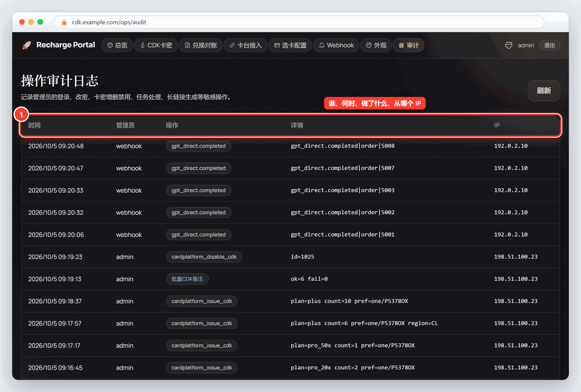Click the monitor icon beside admin
Viewport: 581px width, 392px height.
click(509, 45)
